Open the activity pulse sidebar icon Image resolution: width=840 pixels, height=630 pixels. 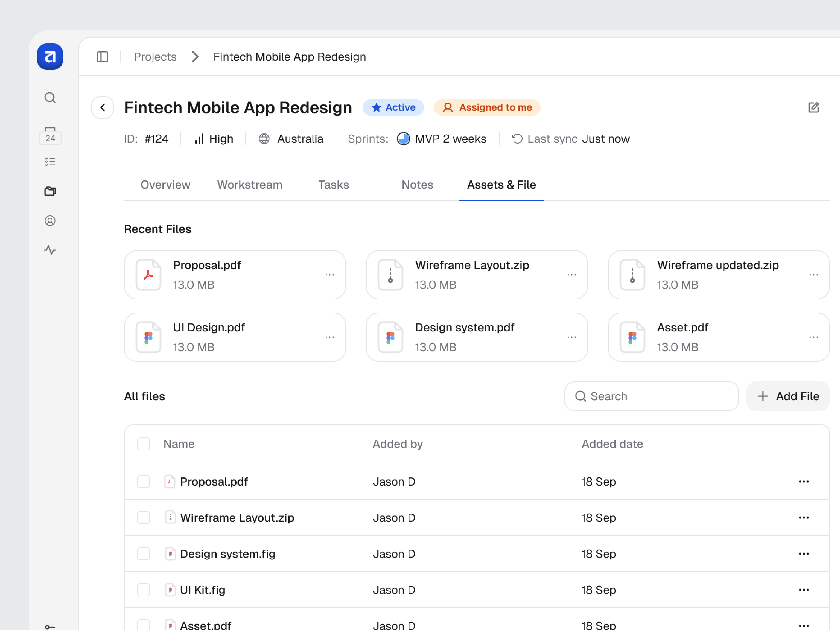click(x=50, y=250)
